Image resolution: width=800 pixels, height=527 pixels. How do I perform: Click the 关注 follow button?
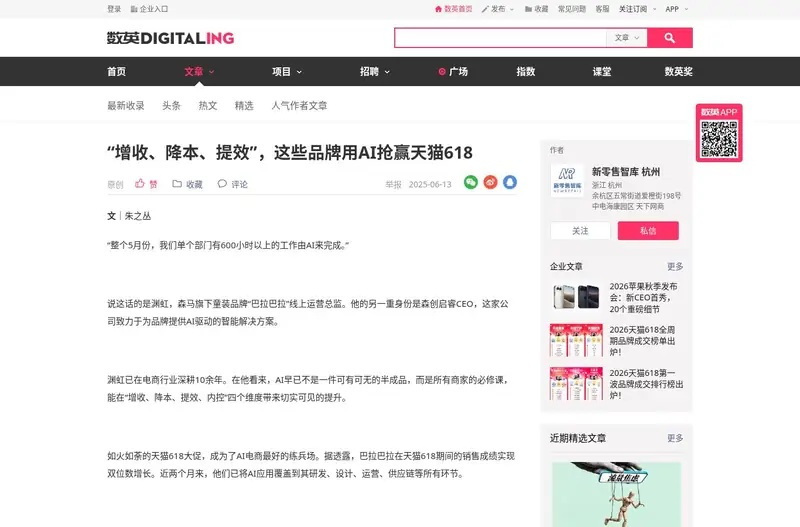580,231
